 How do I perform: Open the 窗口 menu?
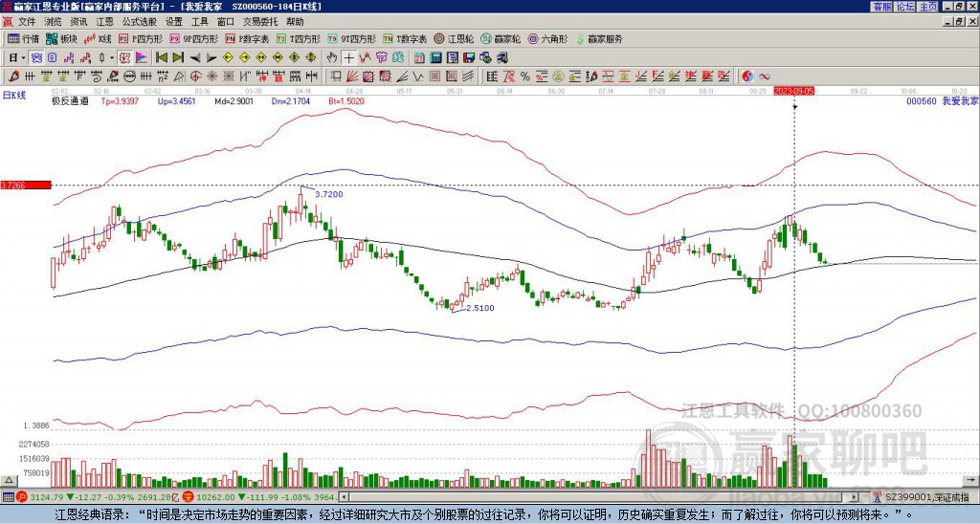pos(226,22)
